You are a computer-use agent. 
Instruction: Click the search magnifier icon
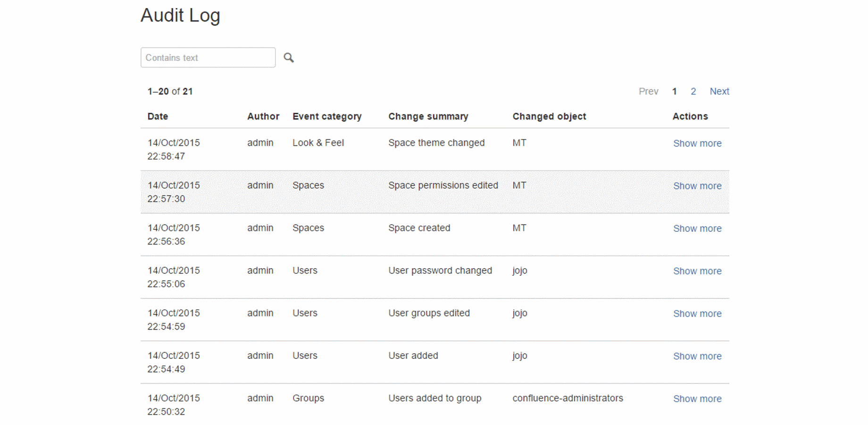click(x=289, y=58)
